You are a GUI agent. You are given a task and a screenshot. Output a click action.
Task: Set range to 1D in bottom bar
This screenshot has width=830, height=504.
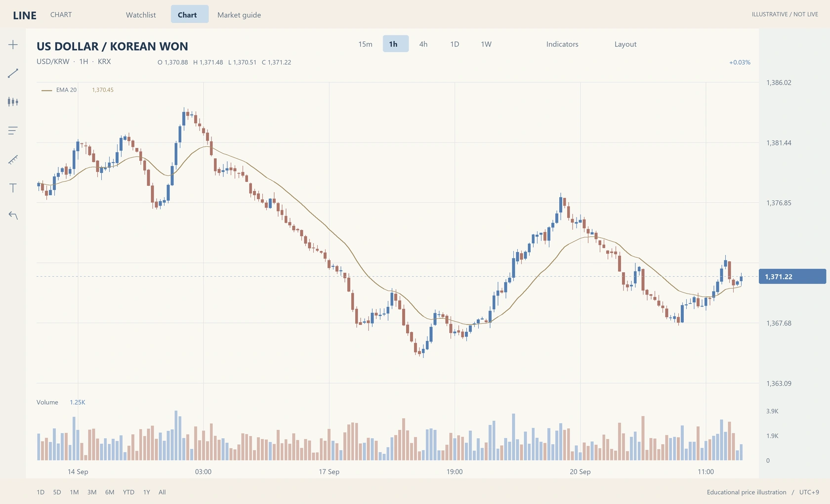(41, 492)
